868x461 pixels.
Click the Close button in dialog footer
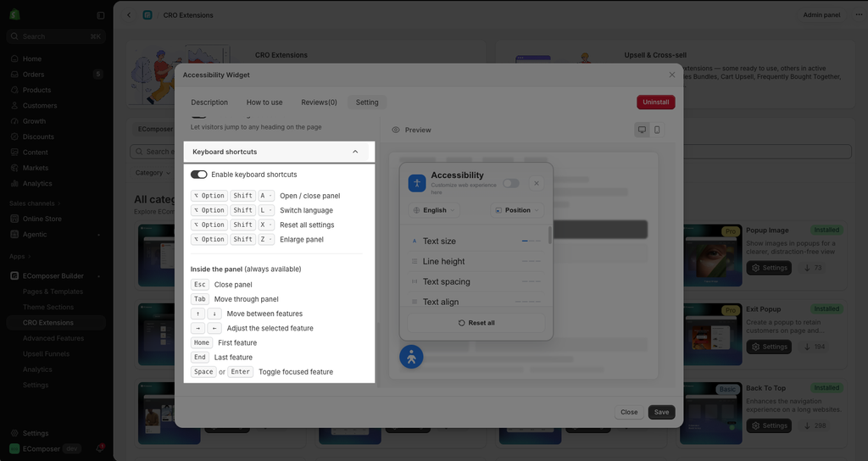click(x=629, y=413)
